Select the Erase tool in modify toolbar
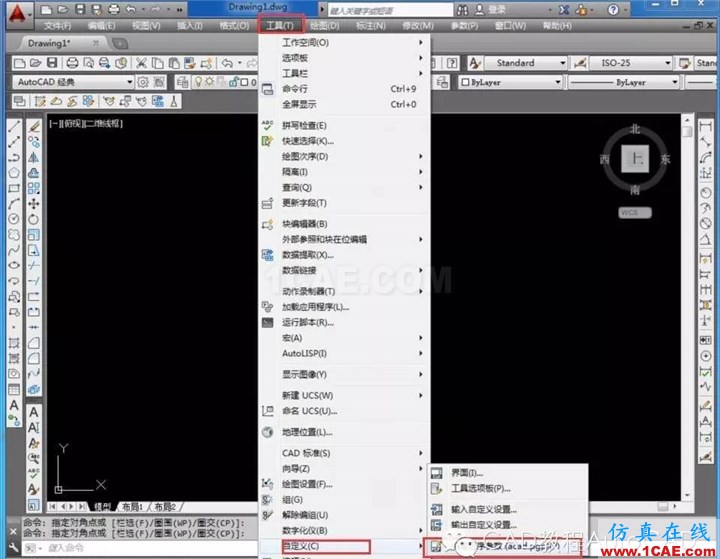 pyautogui.click(x=34, y=126)
